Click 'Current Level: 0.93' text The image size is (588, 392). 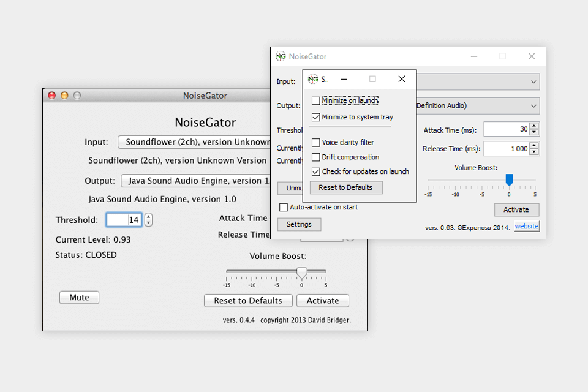(x=93, y=239)
